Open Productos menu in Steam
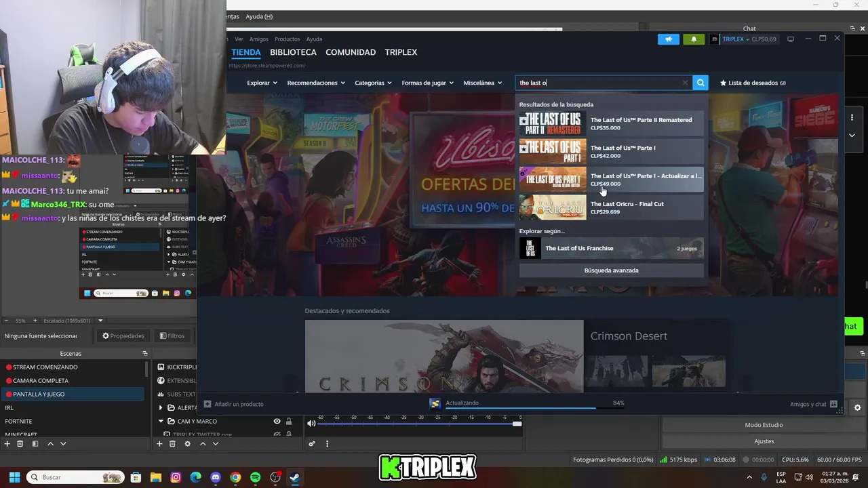This screenshot has height=488, width=868. coord(288,39)
